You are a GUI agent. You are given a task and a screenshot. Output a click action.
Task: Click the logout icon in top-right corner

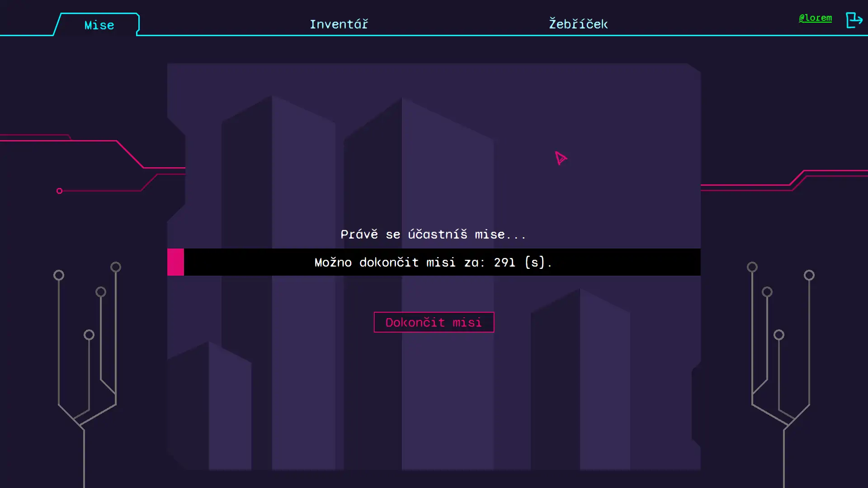(854, 20)
